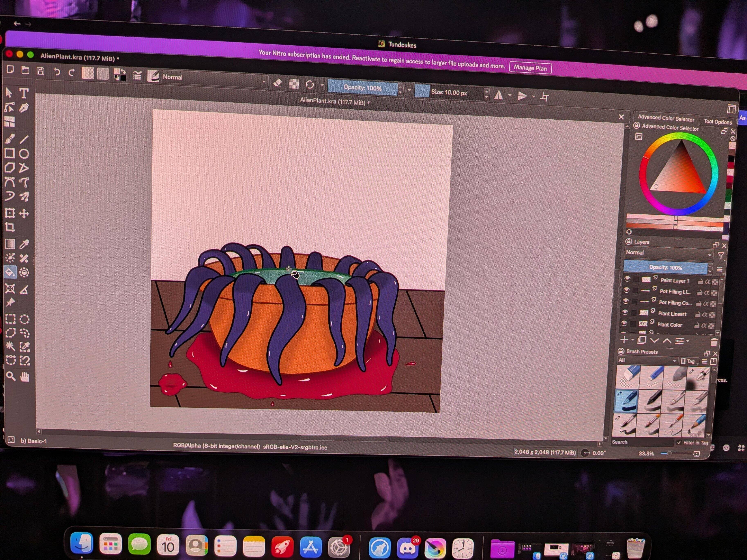Select the Pan hand tool
The height and width of the screenshot is (560, 747).
click(25, 376)
